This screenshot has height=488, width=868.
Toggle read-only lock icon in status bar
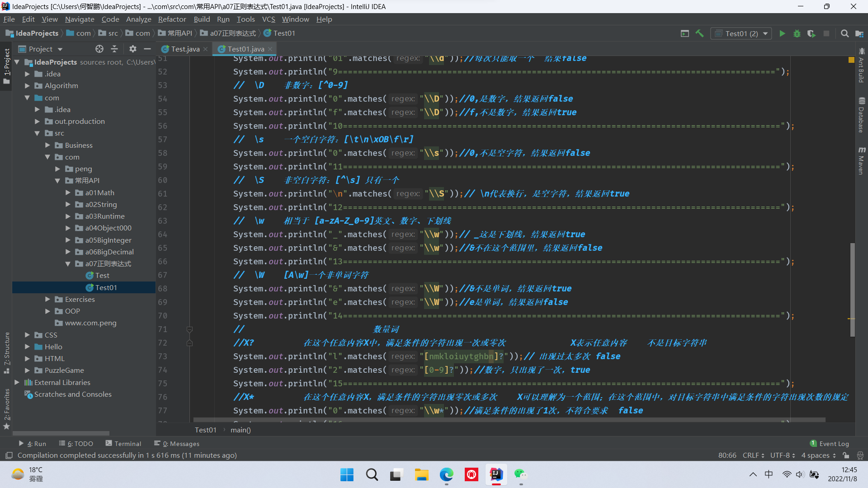point(846,455)
